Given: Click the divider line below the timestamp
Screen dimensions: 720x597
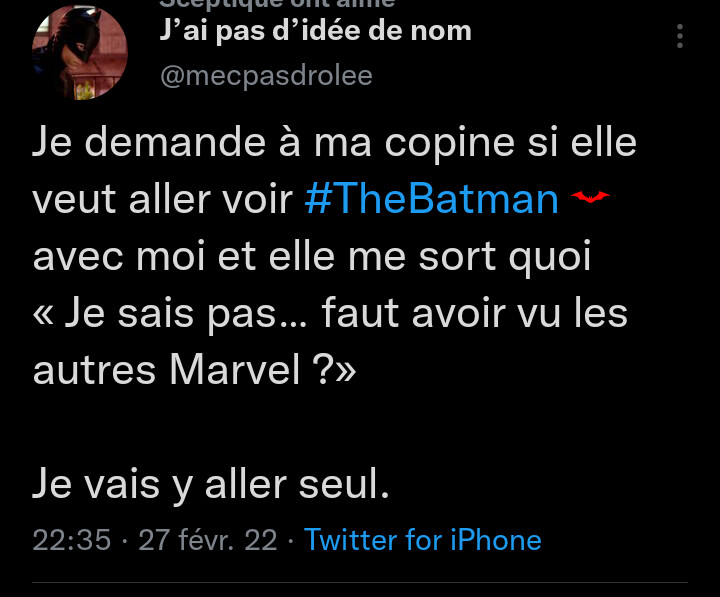Looking at the screenshot, I should 360,582.
